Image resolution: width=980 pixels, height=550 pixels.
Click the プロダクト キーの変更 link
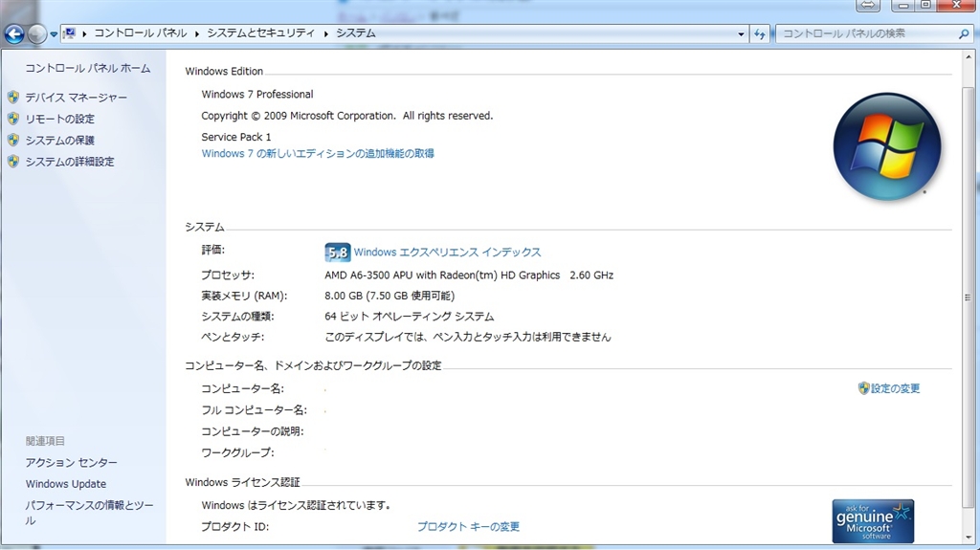pyautogui.click(x=468, y=527)
